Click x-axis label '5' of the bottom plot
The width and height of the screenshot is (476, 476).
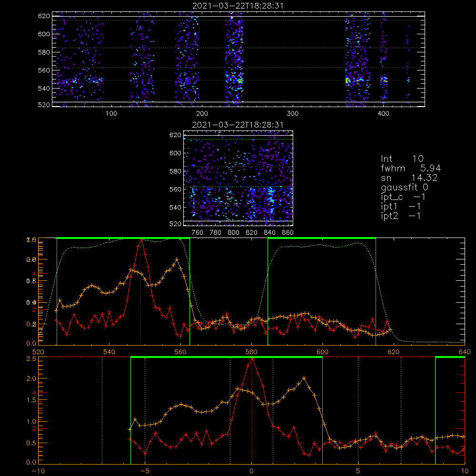coord(358,471)
